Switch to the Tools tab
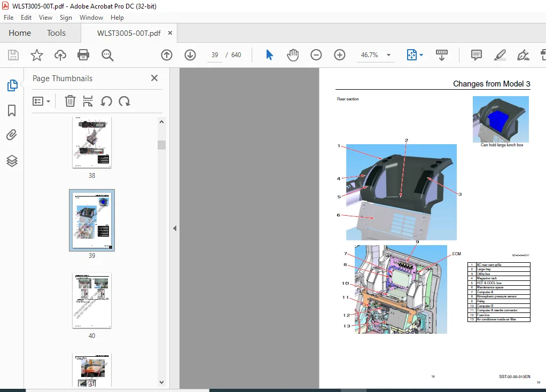 point(56,33)
